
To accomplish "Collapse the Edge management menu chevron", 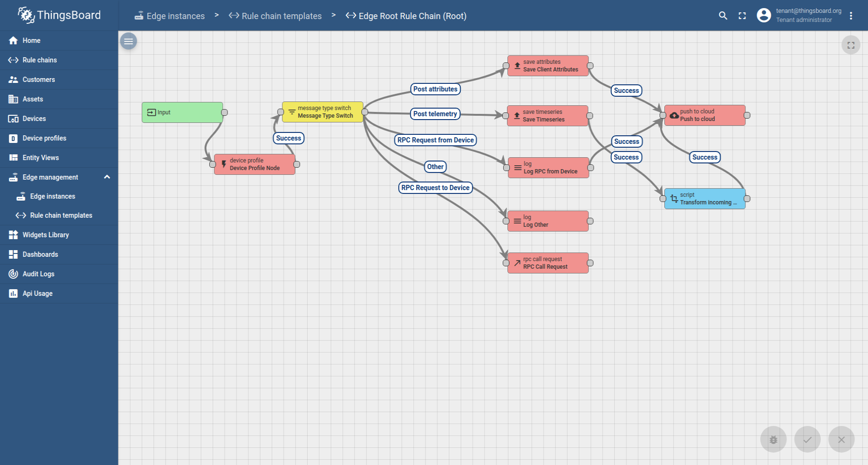I will coord(107,177).
